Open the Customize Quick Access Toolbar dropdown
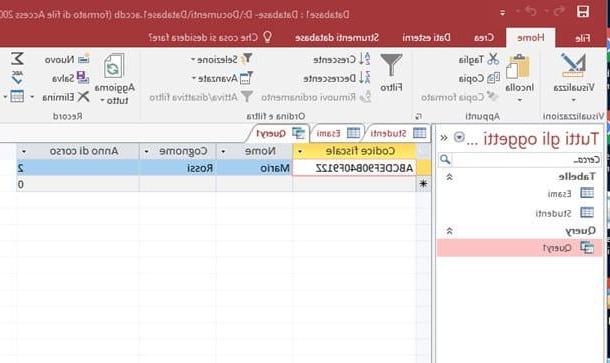Screen dimensions: 610x363 (503, 13)
